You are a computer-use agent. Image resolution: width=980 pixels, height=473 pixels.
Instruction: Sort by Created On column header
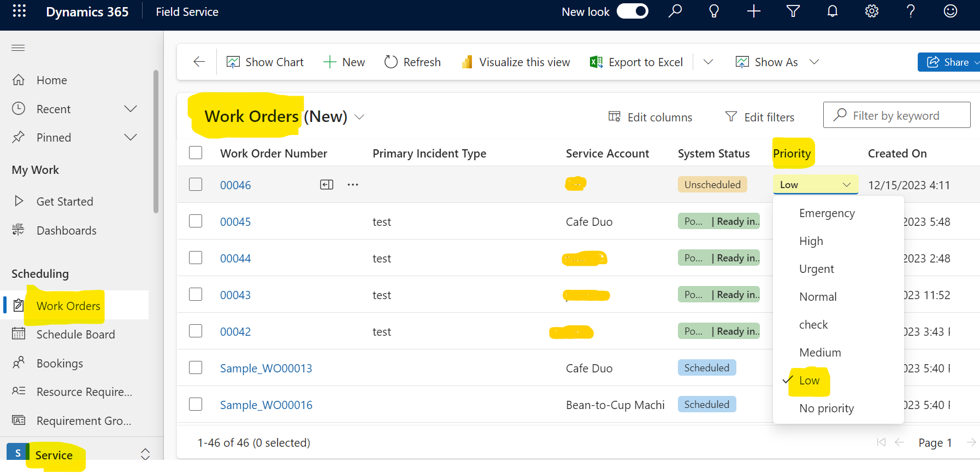[897, 154]
